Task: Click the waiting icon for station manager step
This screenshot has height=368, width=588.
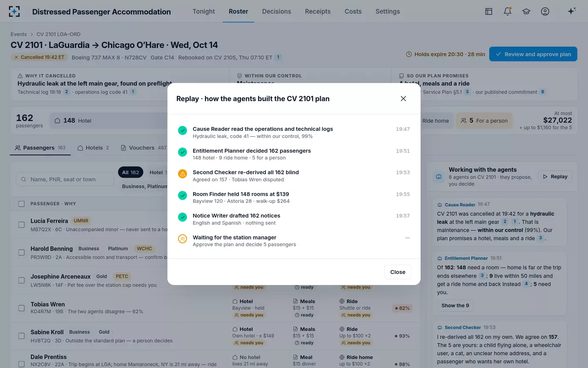Action: pyautogui.click(x=183, y=239)
